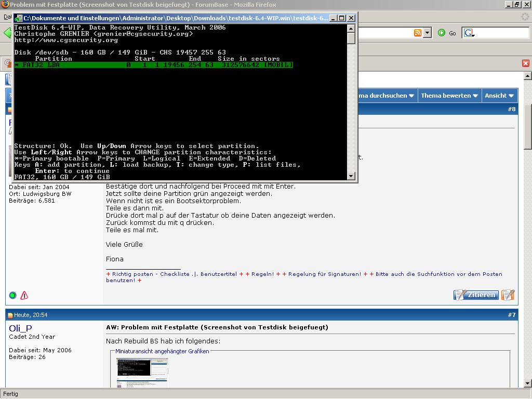
Task: Maximize the TestDisk console window
Action: coord(342,18)
